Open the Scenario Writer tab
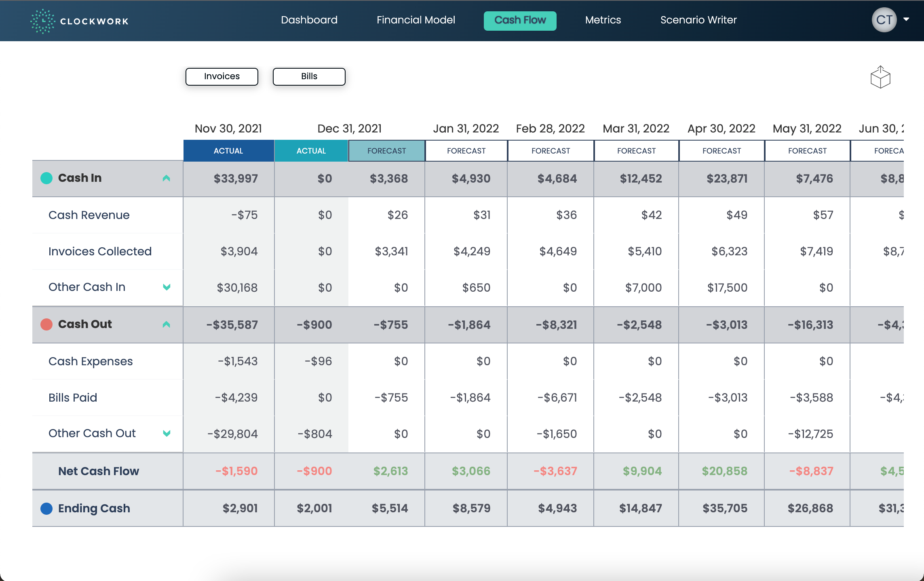 pos(698,20)
